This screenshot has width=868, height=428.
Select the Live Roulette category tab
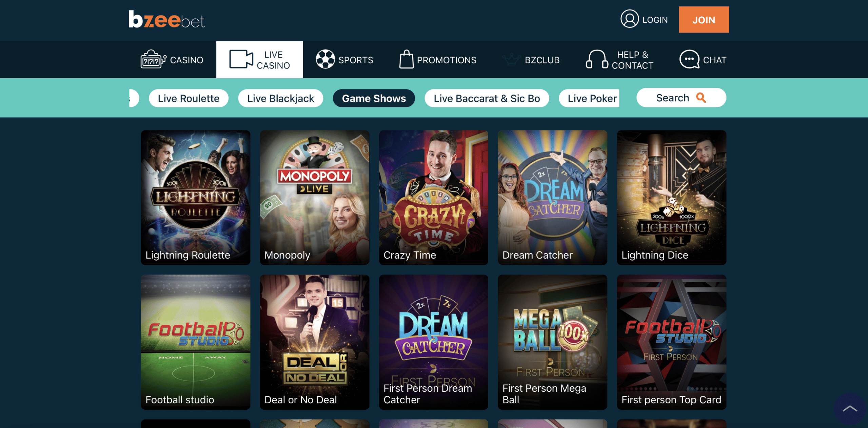click(189, 98)
